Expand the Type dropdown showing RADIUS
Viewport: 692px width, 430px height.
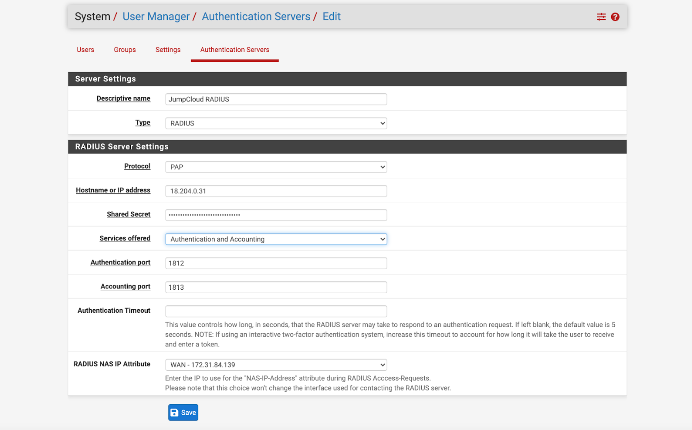(x=275, y=123)
